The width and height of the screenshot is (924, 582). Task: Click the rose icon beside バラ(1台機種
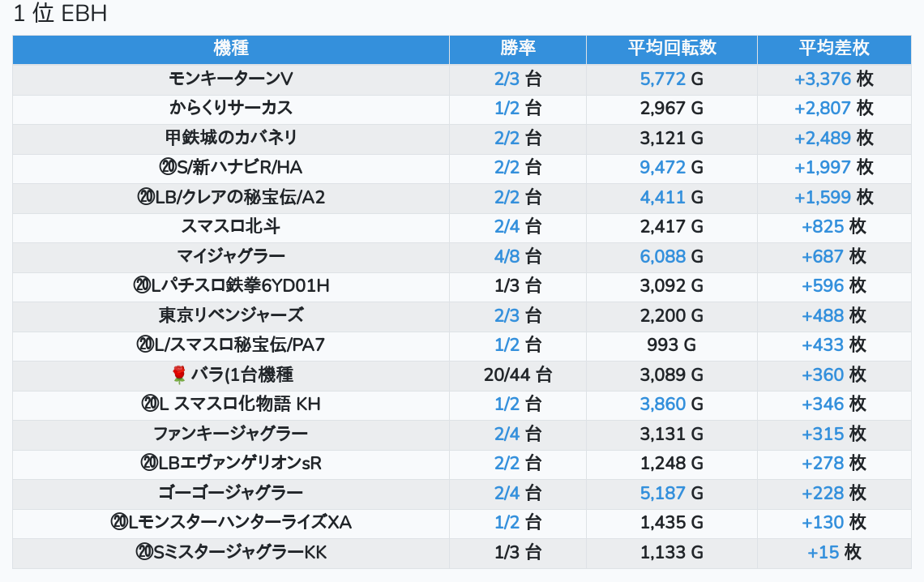179,374
